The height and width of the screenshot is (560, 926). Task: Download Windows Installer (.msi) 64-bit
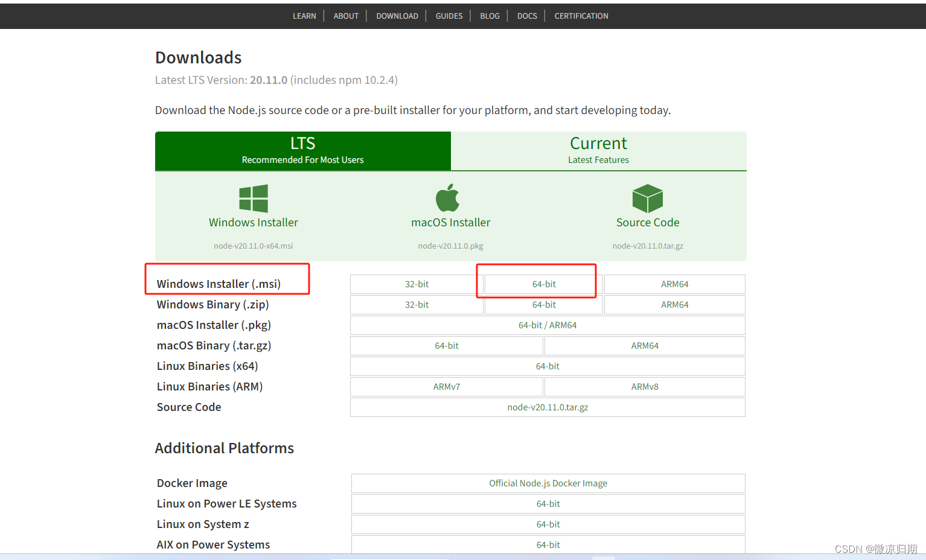click(544, 284)
